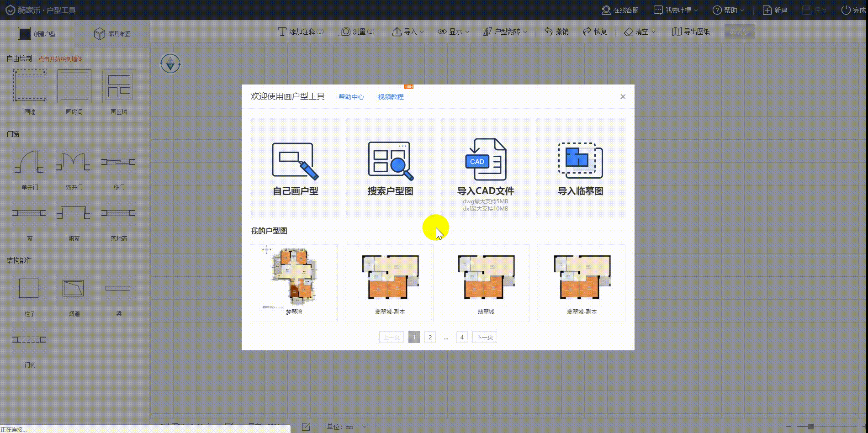Click the compass orientation icon on canvas
This screenshot has width=868, height=433.
(x=170, y=63)
